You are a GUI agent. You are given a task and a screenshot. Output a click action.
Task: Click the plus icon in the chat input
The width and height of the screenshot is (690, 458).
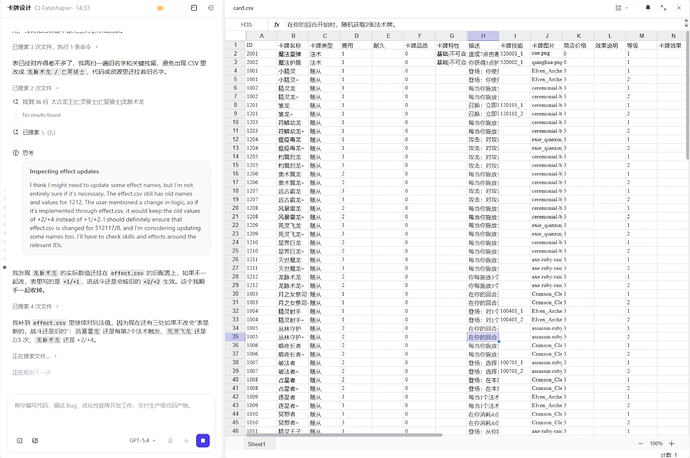[x=186, y=440]
